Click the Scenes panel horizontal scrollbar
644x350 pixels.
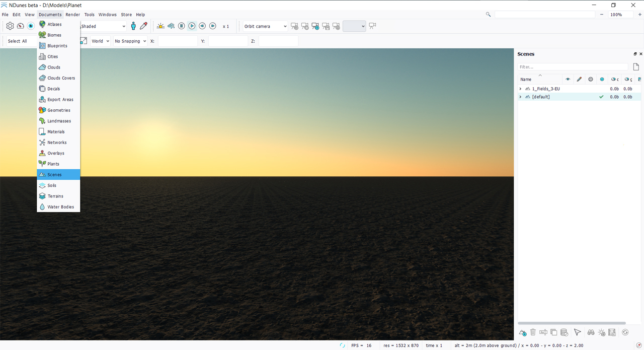click(572, 323)
